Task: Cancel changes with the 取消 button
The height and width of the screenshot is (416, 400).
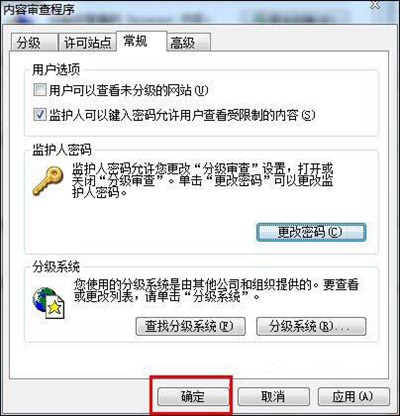Action: click(x=273, y=396)
